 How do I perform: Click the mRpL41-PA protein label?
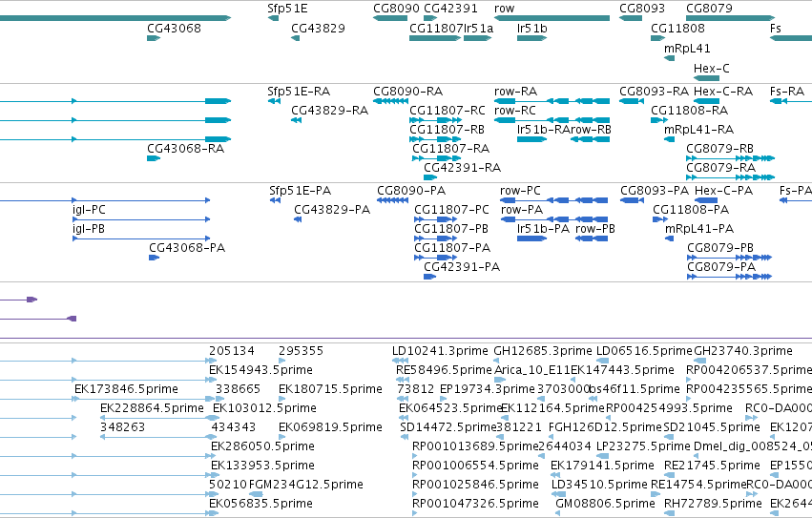(x=699, y=229)
